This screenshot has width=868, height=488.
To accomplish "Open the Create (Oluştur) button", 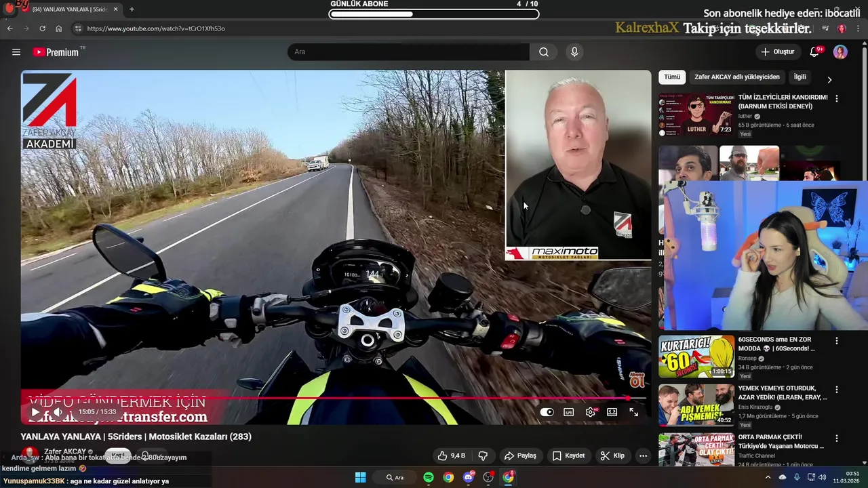I will tap(777, 52).
